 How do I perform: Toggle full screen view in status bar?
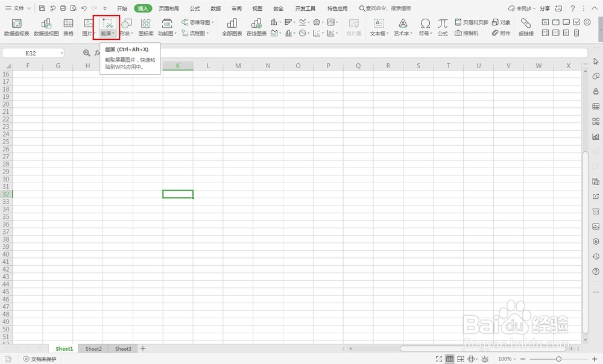click(x=439, y=359)
